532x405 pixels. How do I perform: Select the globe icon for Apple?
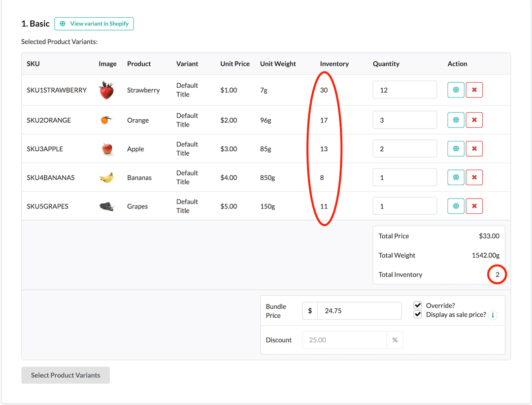point(456,148)
